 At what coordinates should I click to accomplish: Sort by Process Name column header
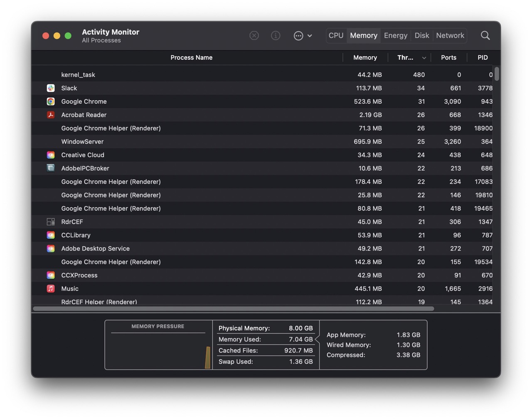191,58
